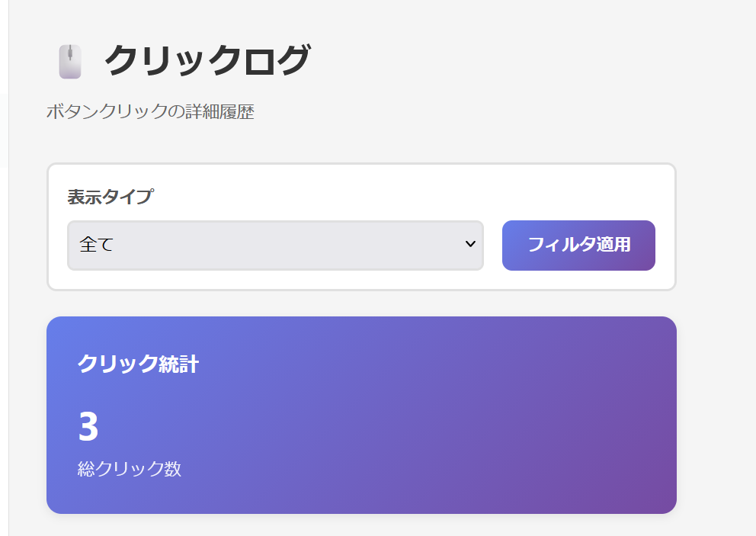Click the mouse icon beside the title
756x536 pixels.
click(69, 61)
